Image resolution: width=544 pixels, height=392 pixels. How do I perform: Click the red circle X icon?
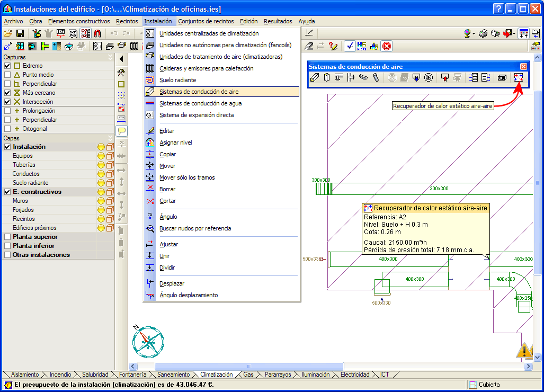click(x=387, y=46)
